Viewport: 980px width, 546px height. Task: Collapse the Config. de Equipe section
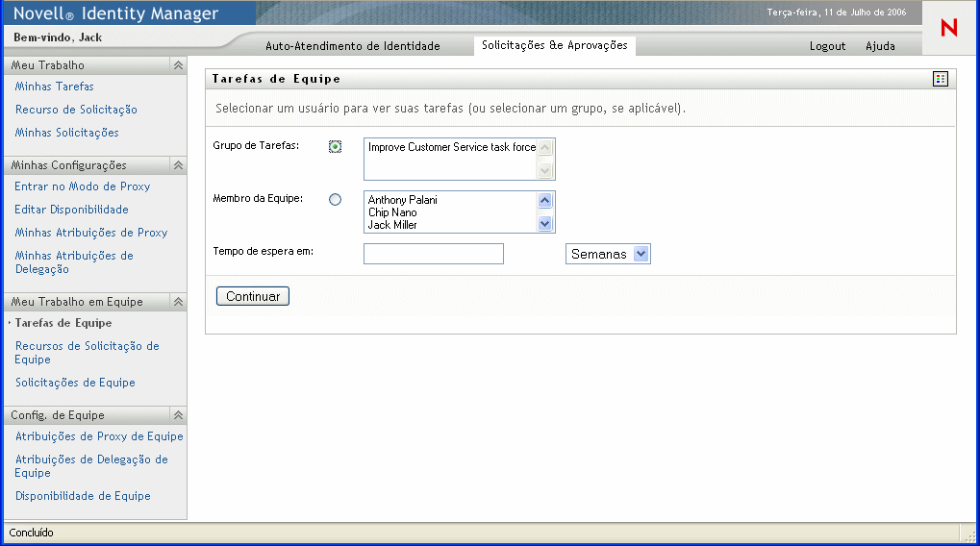(x=178, y=415)
